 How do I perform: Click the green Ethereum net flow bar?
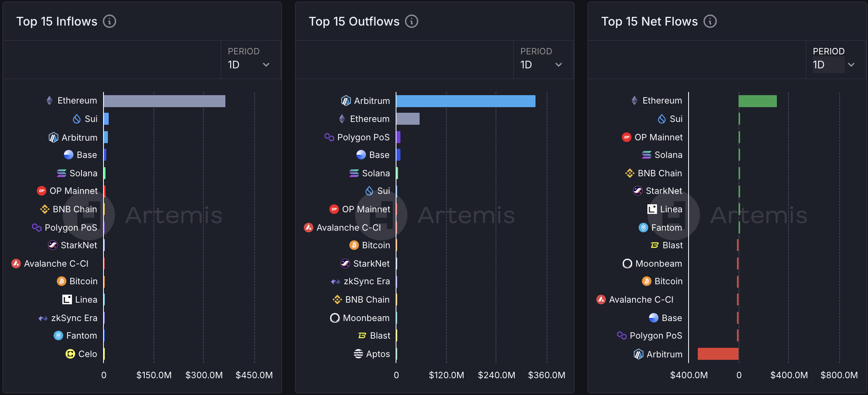(757, 101)
